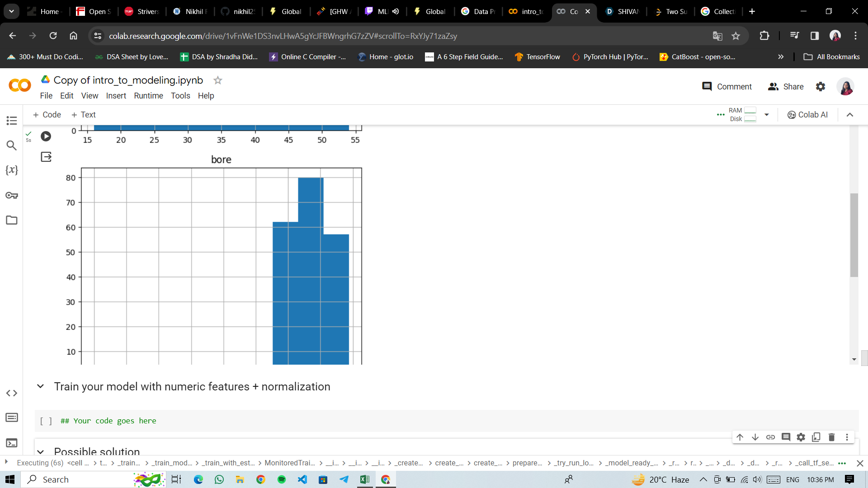Open the Runtime menu
Image resolution: width=868 pixels, height=488 pixels.
tap(148, 96)
